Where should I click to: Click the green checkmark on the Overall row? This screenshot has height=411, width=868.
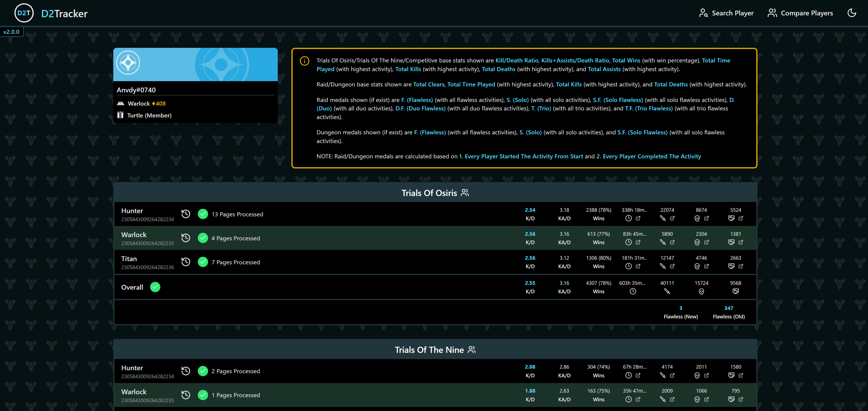[155, 287]
